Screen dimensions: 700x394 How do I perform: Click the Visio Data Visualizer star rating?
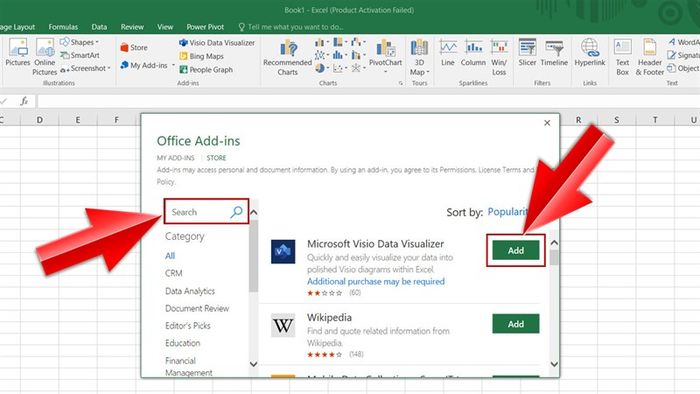pos(325,293)
